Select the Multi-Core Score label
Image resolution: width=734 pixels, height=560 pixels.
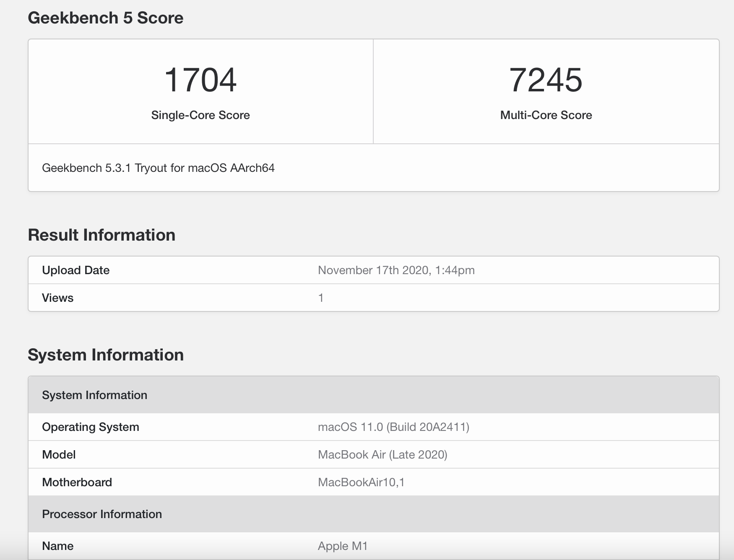[546, 115]
